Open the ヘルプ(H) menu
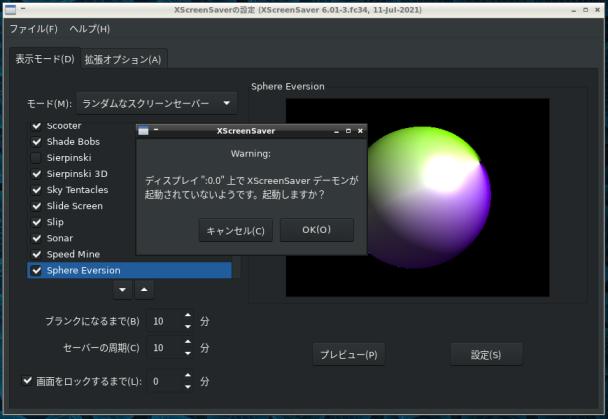Image resolution: width=608 pixels, height=419 pixels. 90,29
